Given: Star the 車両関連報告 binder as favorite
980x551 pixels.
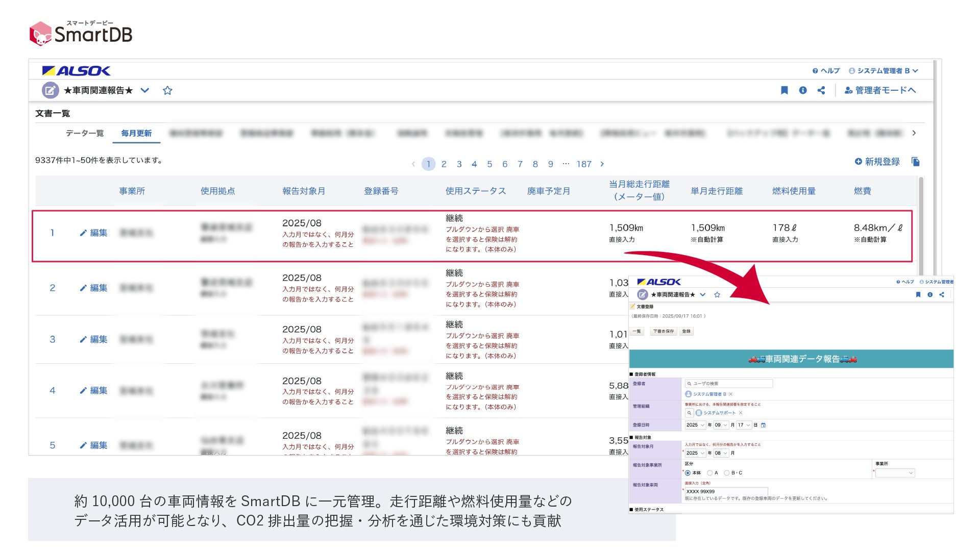Looking at the screenshot, I should click(167, 90).
